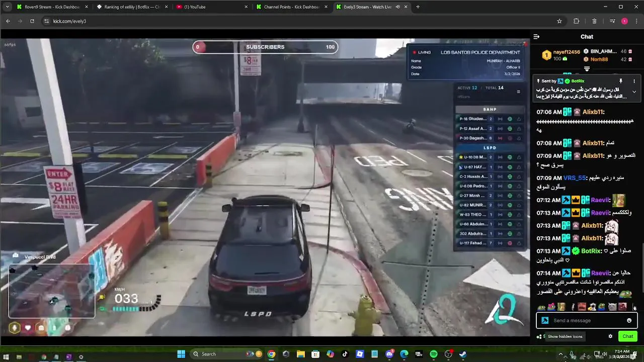Open BIN_AHM leaderboard entry
The image size is (644, 362).
point(603,51)
